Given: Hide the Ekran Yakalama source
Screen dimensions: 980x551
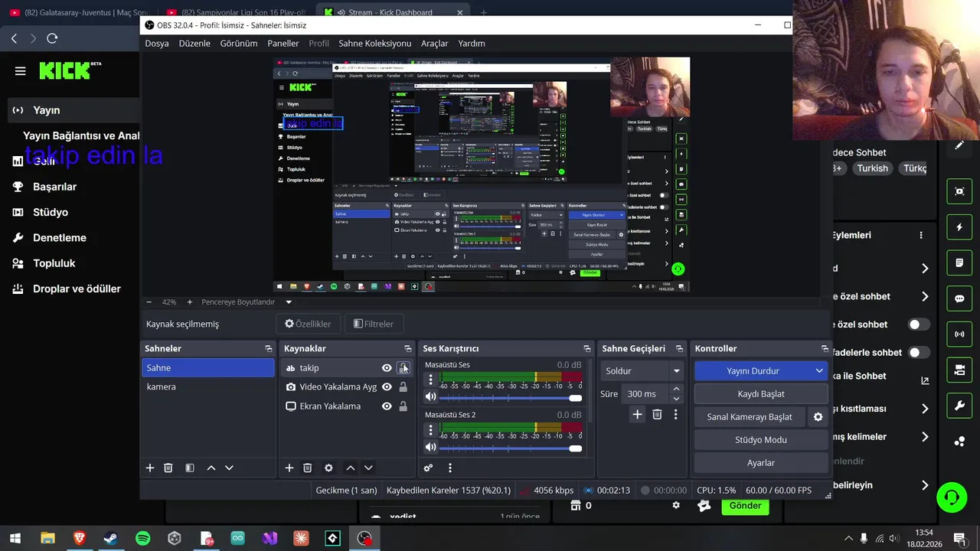Looking at the screenshot, I should (x=387, y=406).
